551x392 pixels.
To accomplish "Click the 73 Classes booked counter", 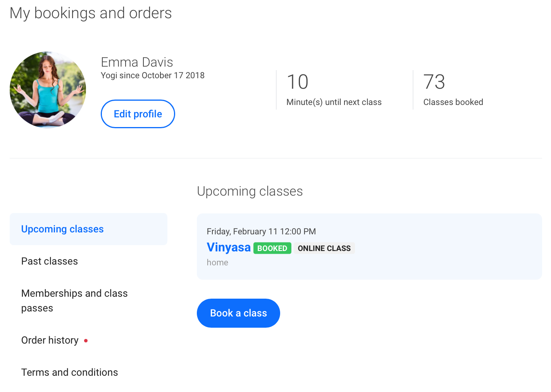I will pos(453,90).
